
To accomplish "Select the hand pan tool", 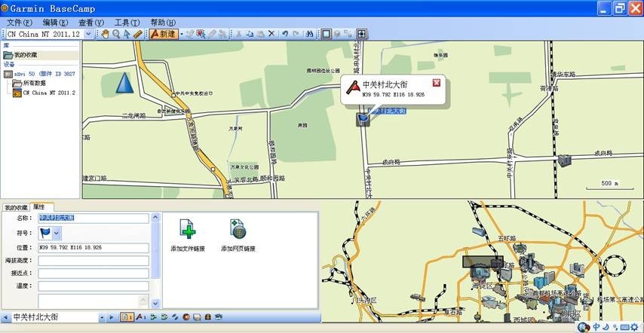I will (x=105, y=34).
